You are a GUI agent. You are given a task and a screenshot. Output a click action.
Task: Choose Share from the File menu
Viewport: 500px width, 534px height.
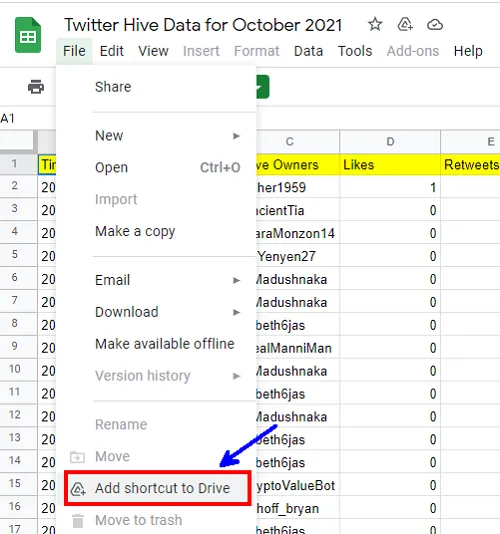click(156, 87)
